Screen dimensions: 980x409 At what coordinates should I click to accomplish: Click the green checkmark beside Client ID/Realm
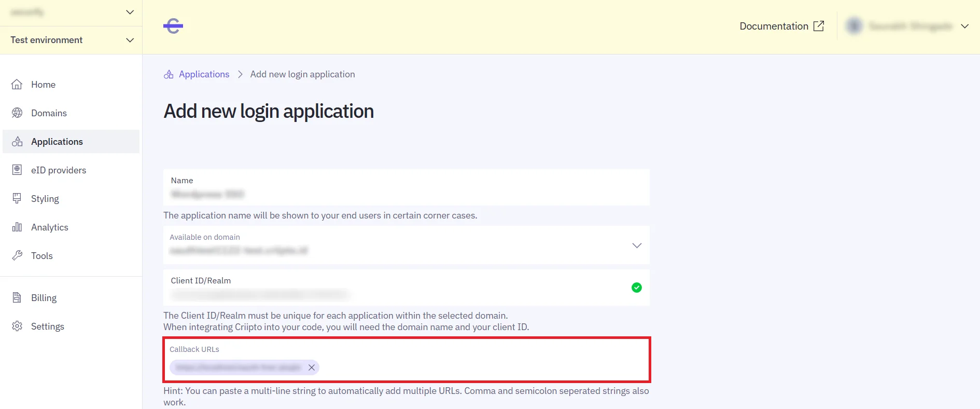click(636, 288)
